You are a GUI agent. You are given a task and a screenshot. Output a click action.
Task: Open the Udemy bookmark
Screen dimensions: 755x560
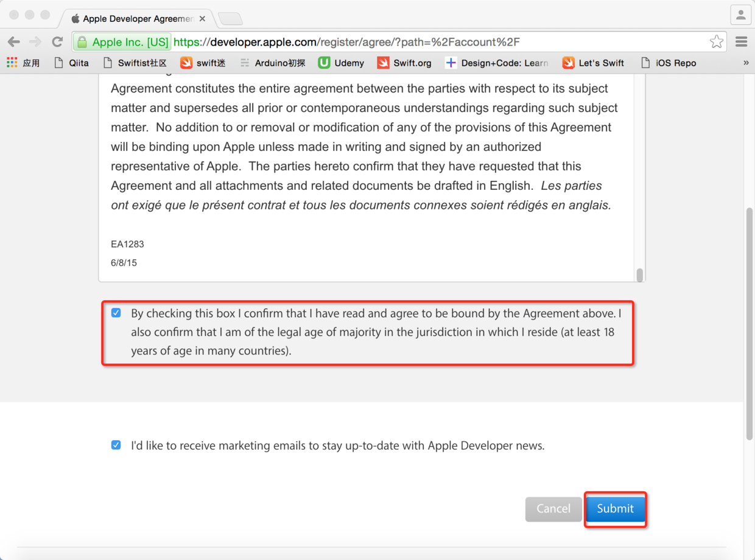(341, 63)
